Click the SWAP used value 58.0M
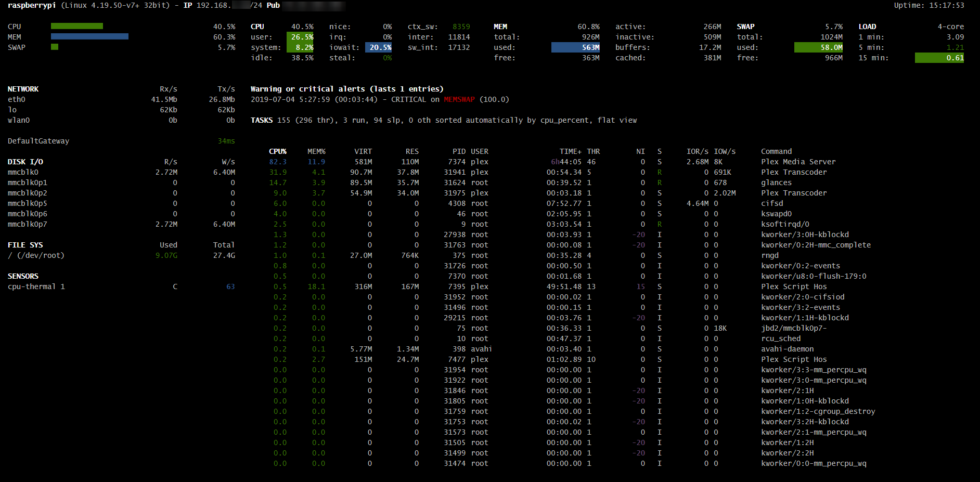This screenshot has width=980, height=482. click(819, 47)
